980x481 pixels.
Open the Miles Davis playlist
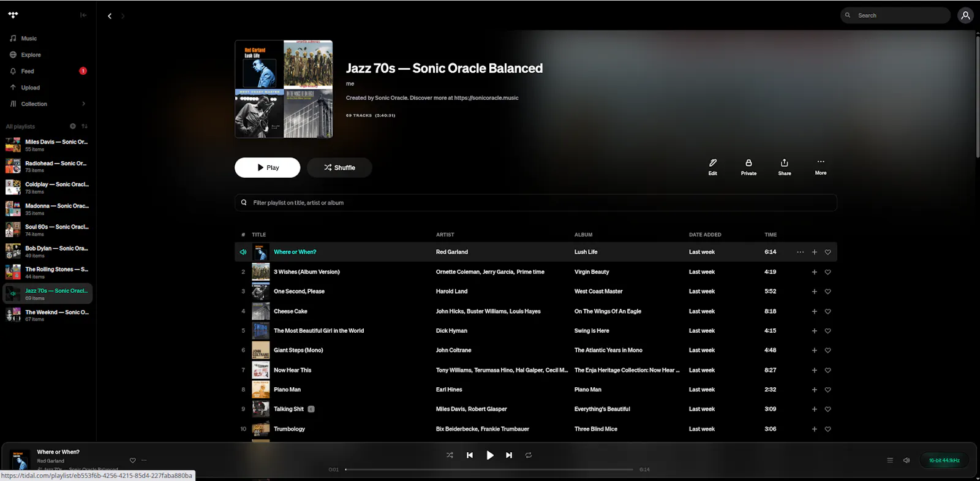pyautogui.click(x=48, y=145)
